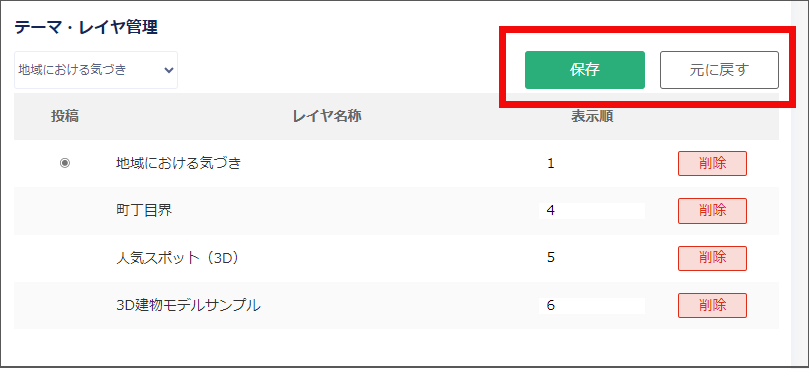Click the 町丁目界 layer name
The image size is (809, 369).
(144, 211)
